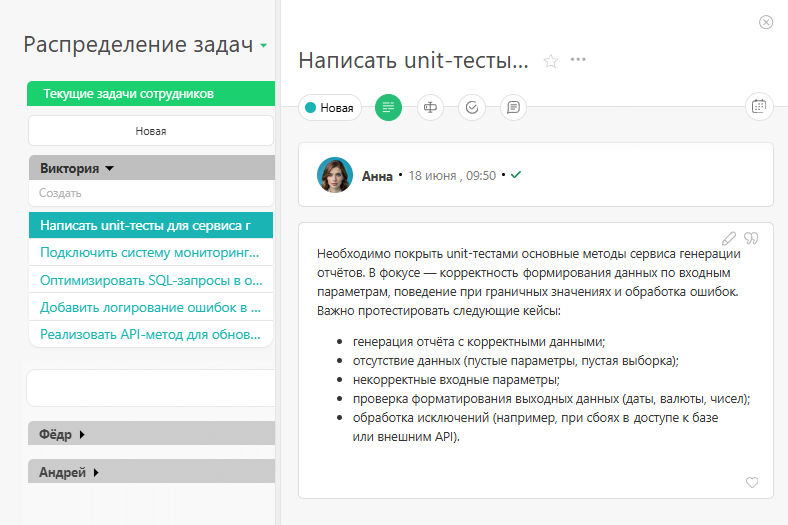Image resolution: width=788 pixels, height=525 pixels.
Task: Select the Текущие задачи сотрудников header
Action: tap(151, 93)
